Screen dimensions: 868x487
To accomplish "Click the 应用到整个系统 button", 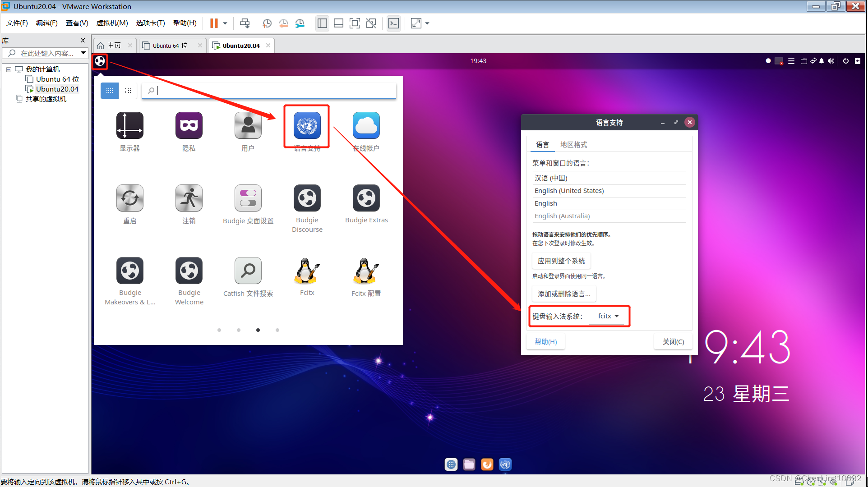I will click(561, 261).
